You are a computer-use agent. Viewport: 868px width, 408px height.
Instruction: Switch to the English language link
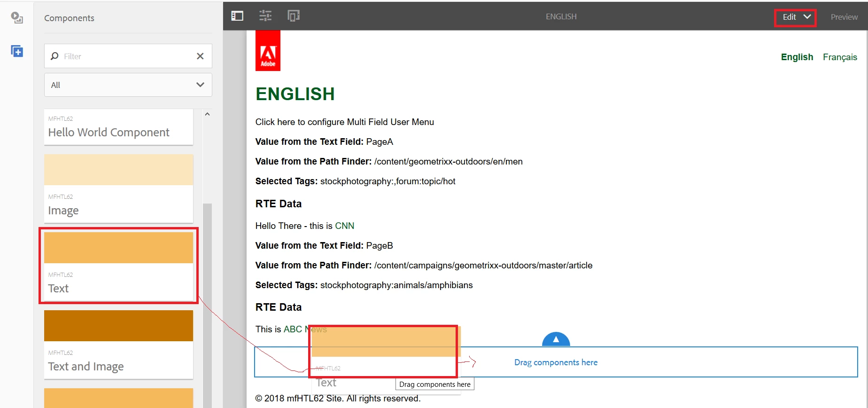point(797,57)
